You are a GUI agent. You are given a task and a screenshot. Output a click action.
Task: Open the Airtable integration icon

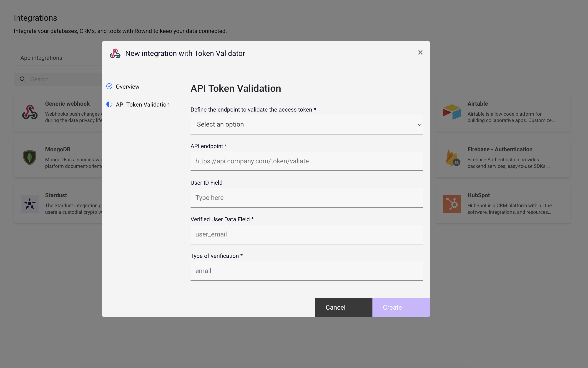pyautogui.click(x=452, y=112)
